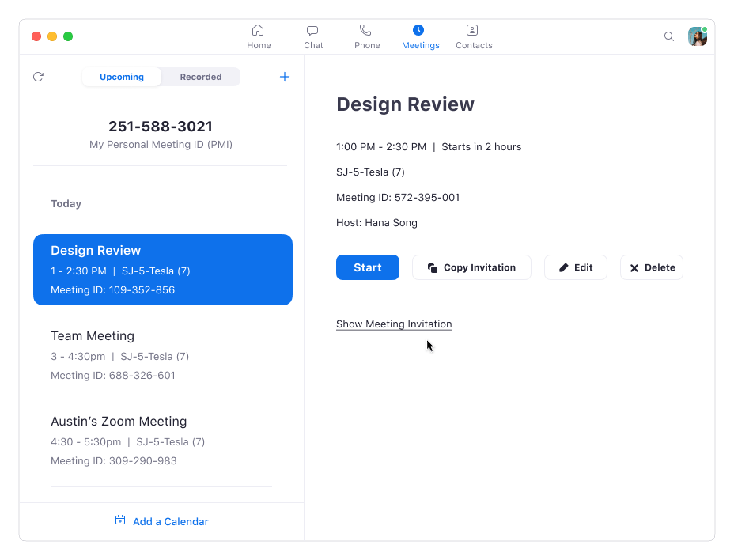This screenshot has height=560, width=734.
Task: Click the Personal Meeting ID number
Action: click(x=161, y=126)
